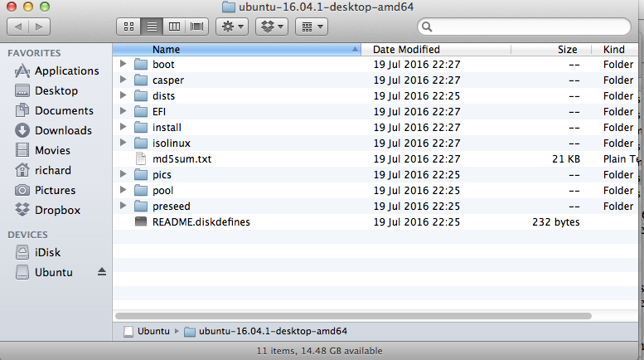644x360 pixels.
Task: Click the FAVORITES sidebar heading
Action: click(34, 53)
